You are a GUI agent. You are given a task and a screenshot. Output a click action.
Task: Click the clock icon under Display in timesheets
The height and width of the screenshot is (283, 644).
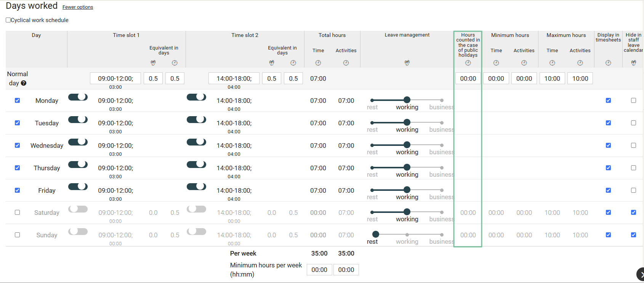tap(608, 63)
